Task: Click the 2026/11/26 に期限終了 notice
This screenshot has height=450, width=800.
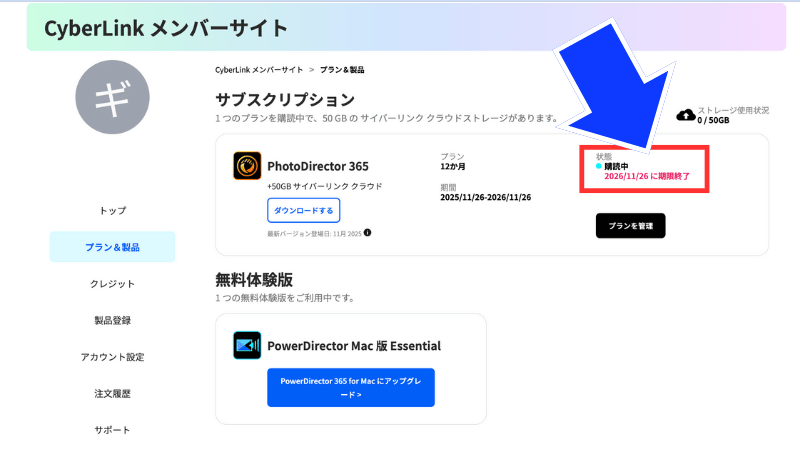Action: click(647, 176)
